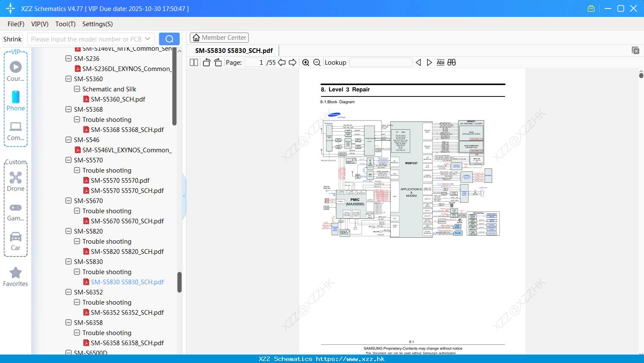The height and width of the screenshot is (363, 644).
Task: Open the model number dropdown arrow
Action: pos(148,39)
